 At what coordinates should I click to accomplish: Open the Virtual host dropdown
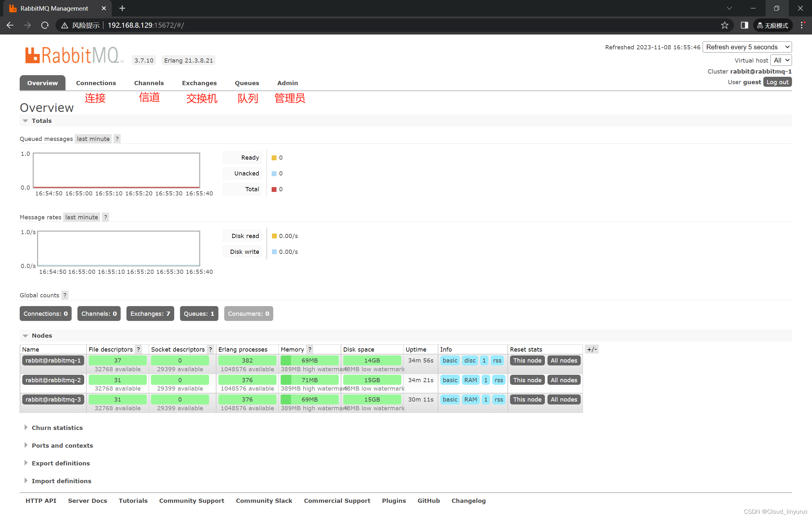[x=781, y=60]
